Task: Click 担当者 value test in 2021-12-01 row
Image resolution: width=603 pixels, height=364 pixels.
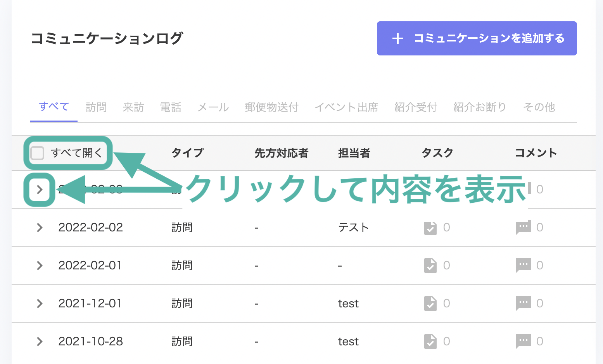Action: coord(348,304)
